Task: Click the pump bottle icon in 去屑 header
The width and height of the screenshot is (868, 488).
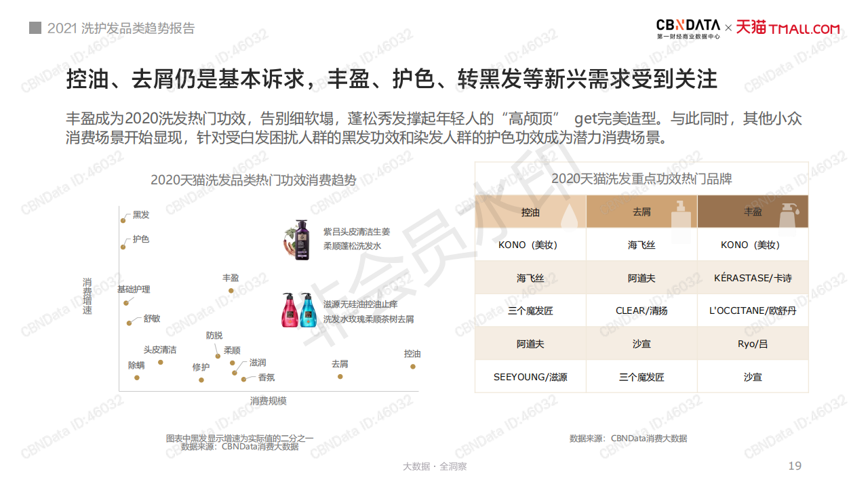Action: click(681, 213)
